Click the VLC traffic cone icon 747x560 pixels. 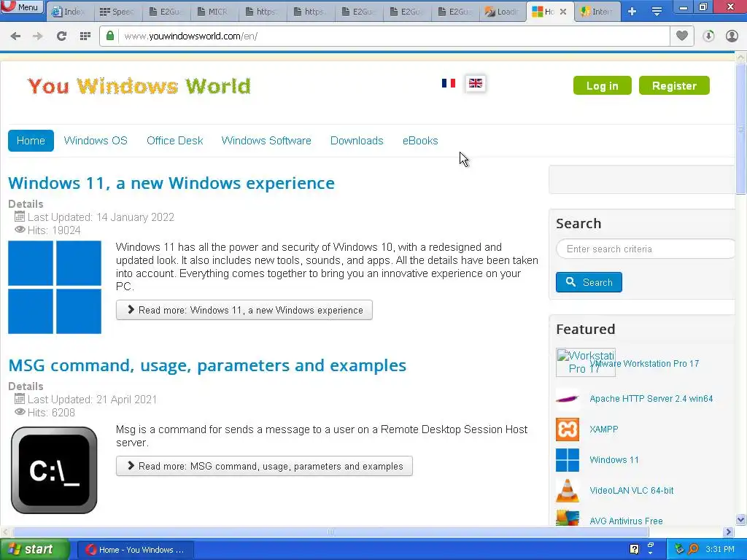click(x=568, y=491)
